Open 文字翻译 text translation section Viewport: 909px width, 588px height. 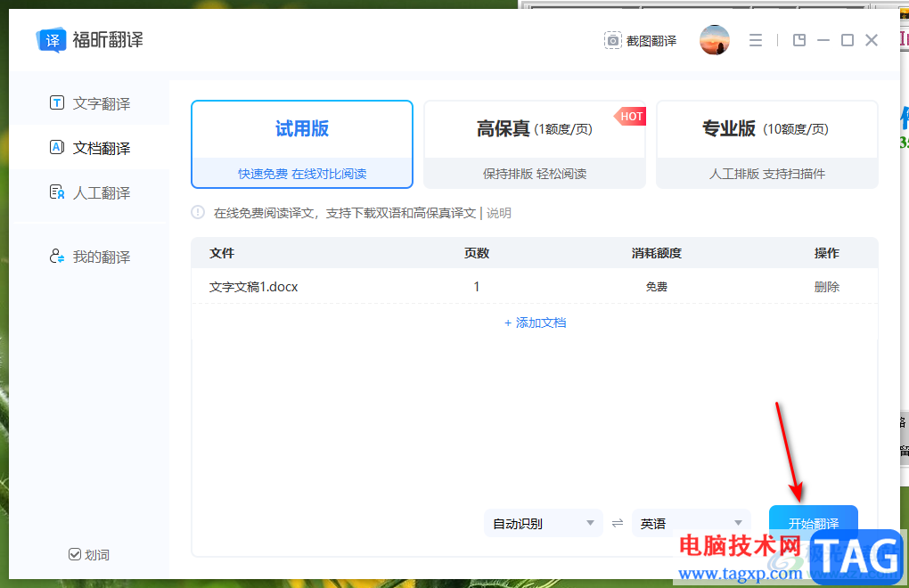89,103
